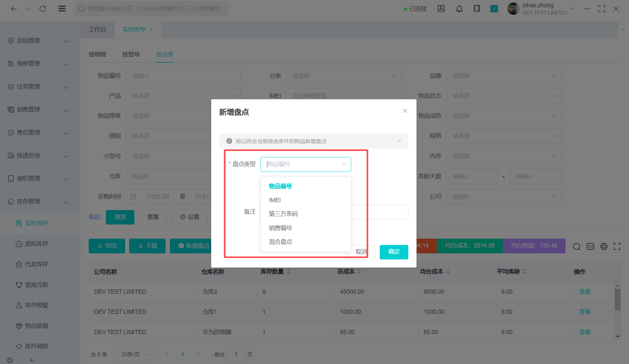
Task: Click 查看 link for 仓库2 row
Action: (x=585, y=292)
